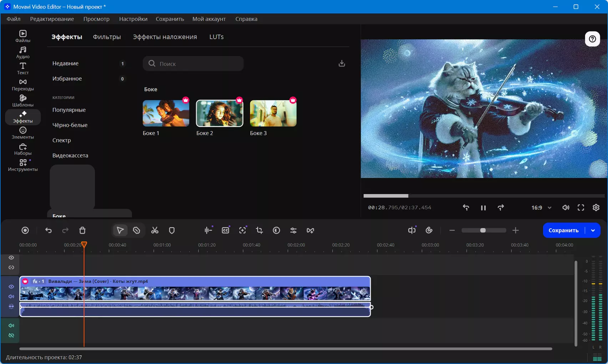The height and width of the screenshot is (364, 608).
Task: Open the 16:9 aspect ratio dropdown
Action: [x=541, y=208]
